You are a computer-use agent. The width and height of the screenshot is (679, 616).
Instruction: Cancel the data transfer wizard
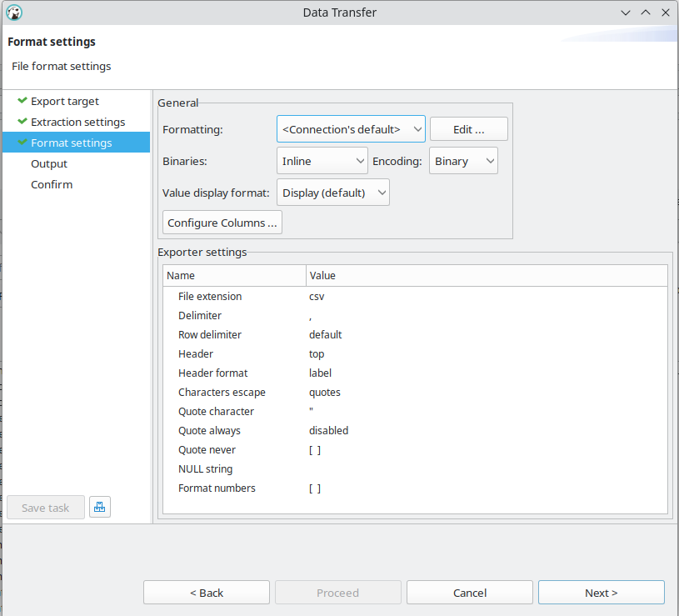point(469,592)
